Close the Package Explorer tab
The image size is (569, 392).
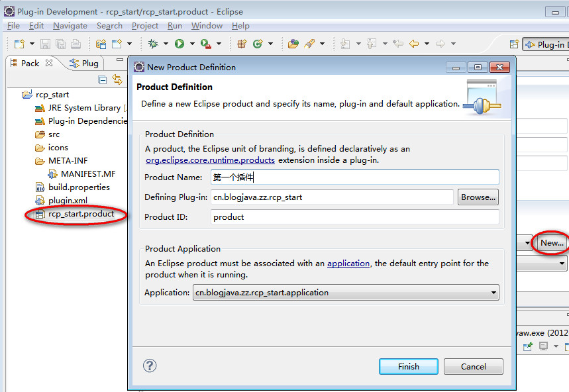click(x=49, y=63)
